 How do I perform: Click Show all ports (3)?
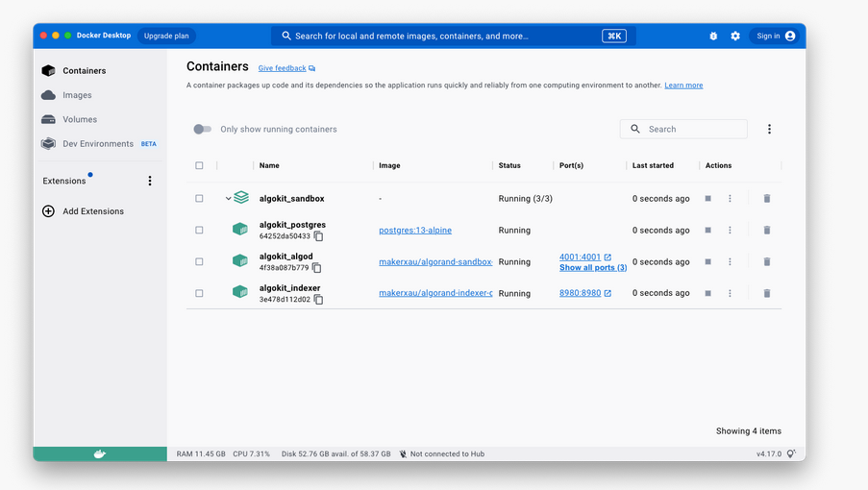[x=593, y=268]
